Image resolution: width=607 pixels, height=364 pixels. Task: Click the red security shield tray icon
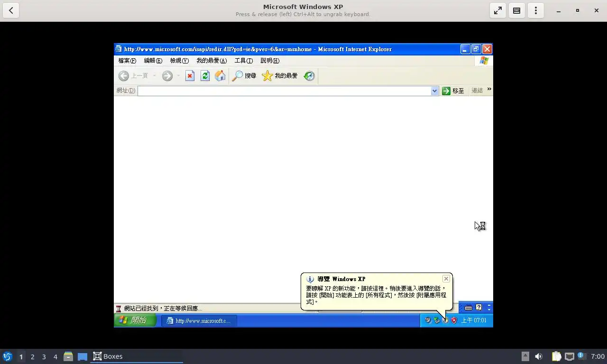coord(454,320)
